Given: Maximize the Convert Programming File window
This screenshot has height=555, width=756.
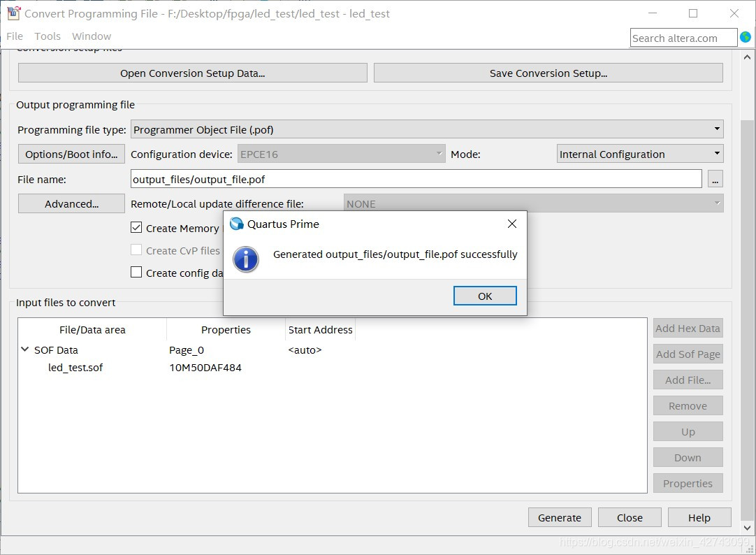Looking at the screenshot, I should coord(693,13).
